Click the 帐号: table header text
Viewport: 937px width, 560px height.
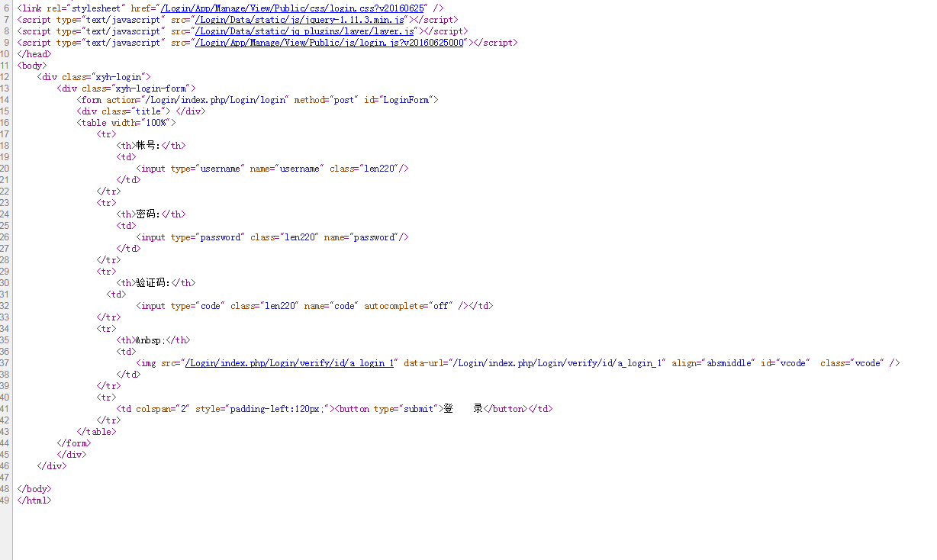pyautogui.click(x=148, y=146)
